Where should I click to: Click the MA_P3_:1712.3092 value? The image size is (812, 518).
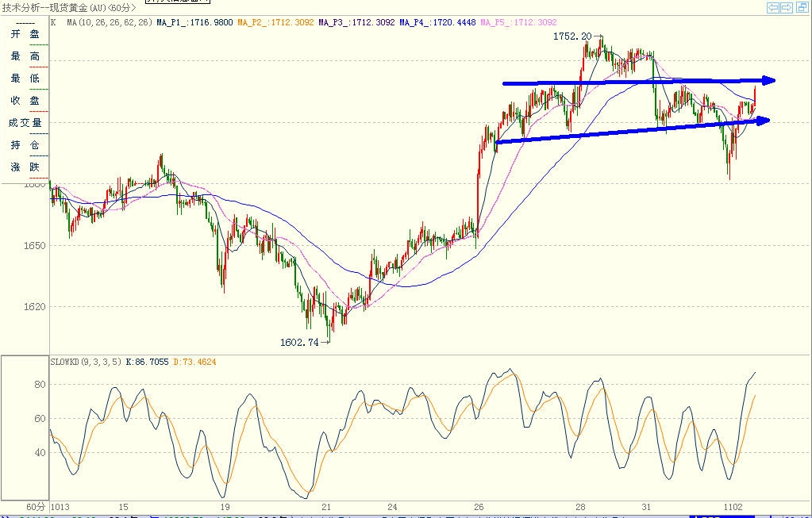(356, 22)
